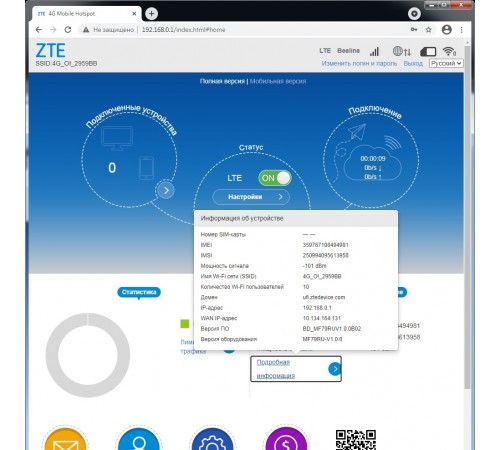Click Изменить логин и пароль link

pyautogui.click(x=359, y=63)
